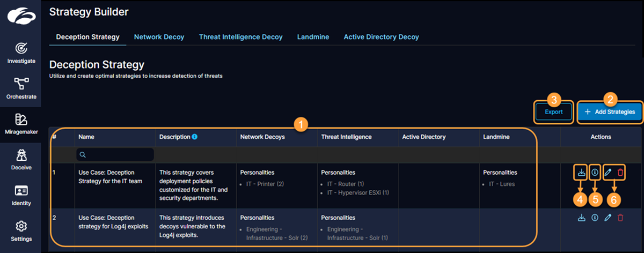Download the IT team deception strategy
The height and width of the screenshot is (253, 644).
tap(581, 173)
